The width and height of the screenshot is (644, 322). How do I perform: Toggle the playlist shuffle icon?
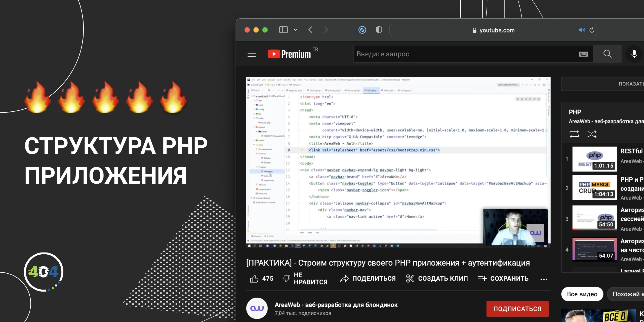click(592, 134)
